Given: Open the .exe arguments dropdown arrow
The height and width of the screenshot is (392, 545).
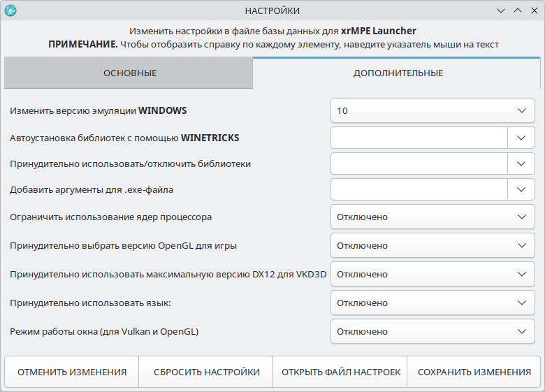Looking at the screenshot, I should (521, 189).
